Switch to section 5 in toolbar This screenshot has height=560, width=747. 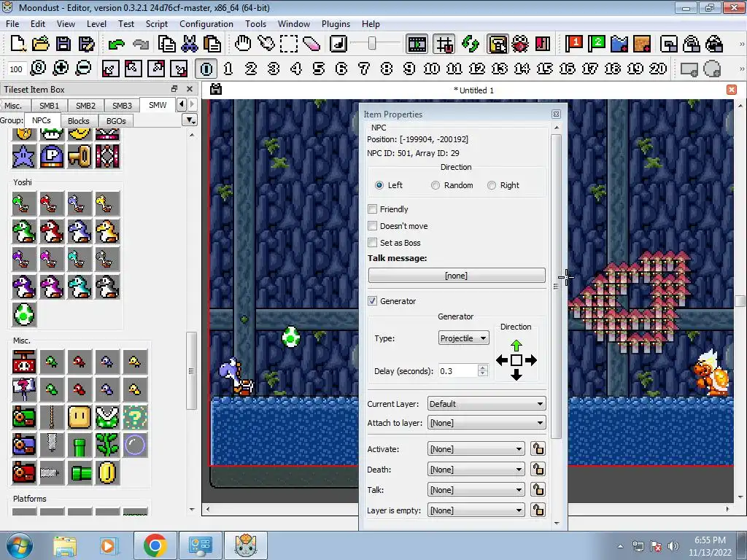pos(319,69)
